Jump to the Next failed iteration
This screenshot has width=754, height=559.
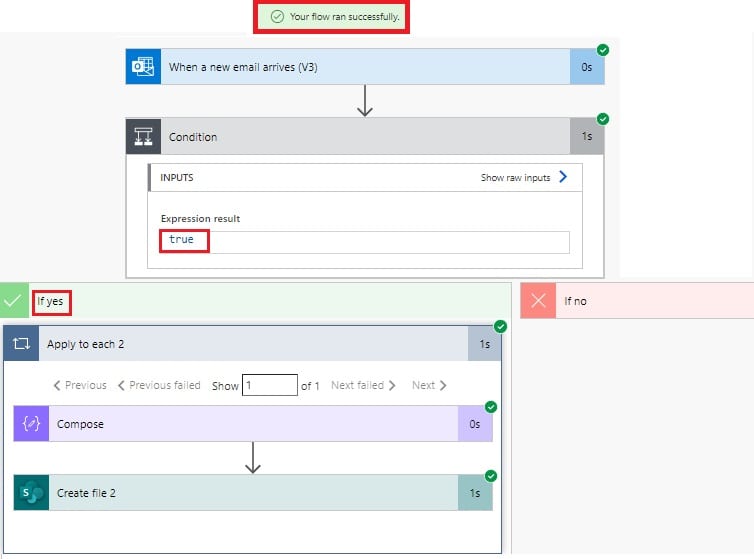(x=363, y=385)
